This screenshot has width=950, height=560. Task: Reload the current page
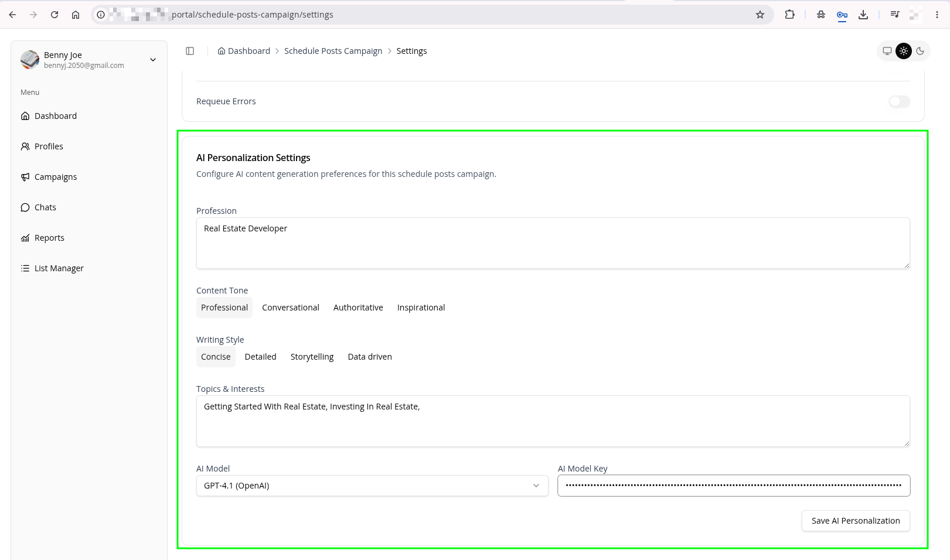tap(55, 15)
